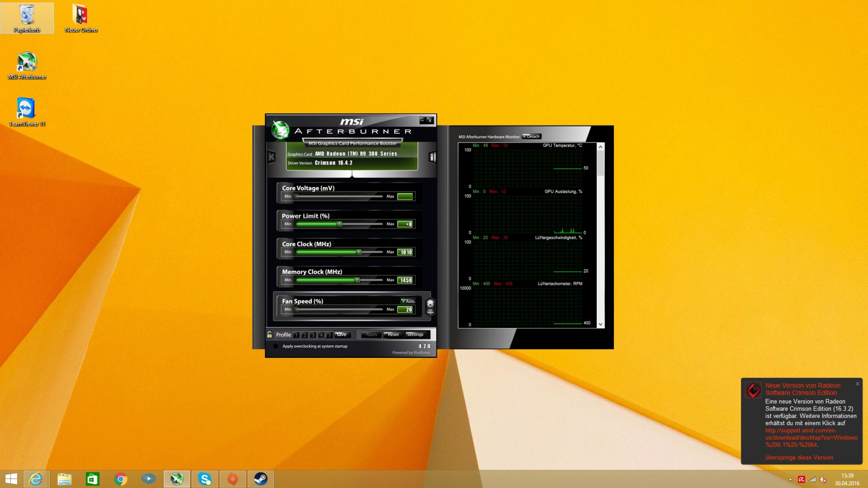Open the TeamViewer 11 desktop shortcut

tap(27, 112)
